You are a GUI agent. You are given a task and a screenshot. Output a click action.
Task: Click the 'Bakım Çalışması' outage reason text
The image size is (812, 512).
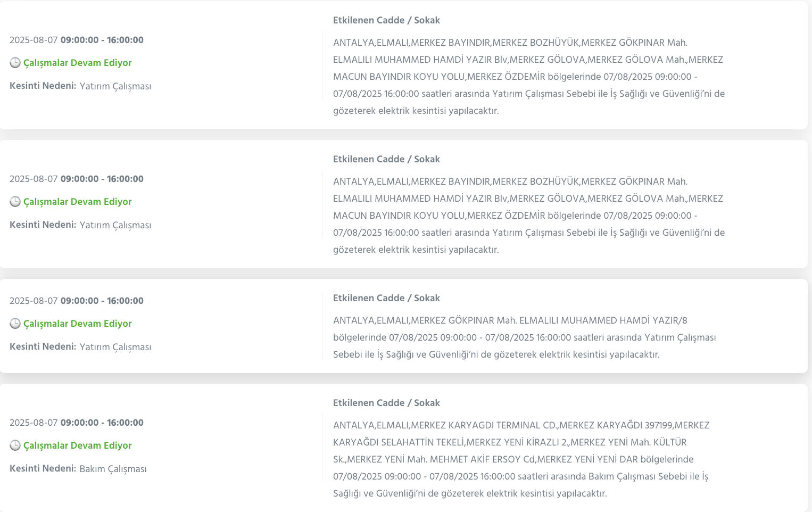pos(113,469)
